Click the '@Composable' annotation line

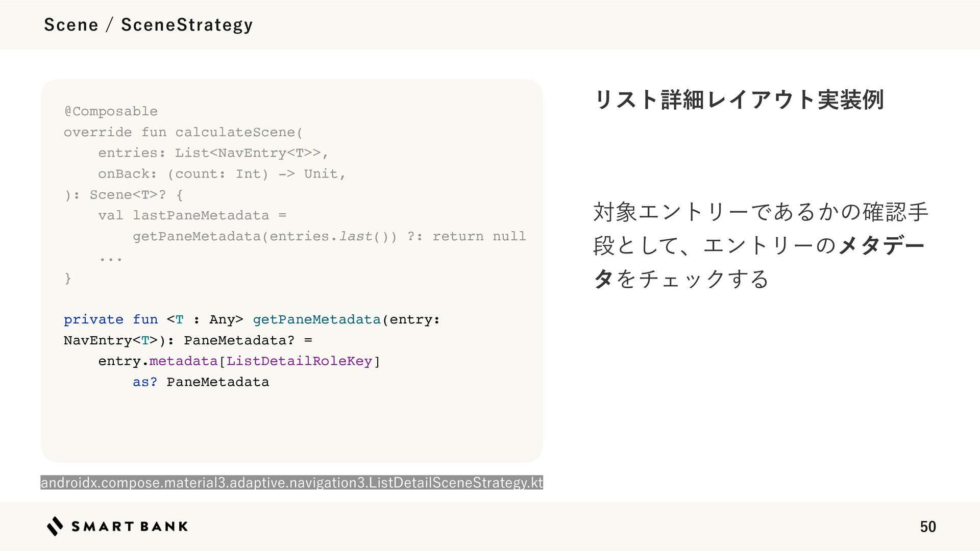coord(111,111)
